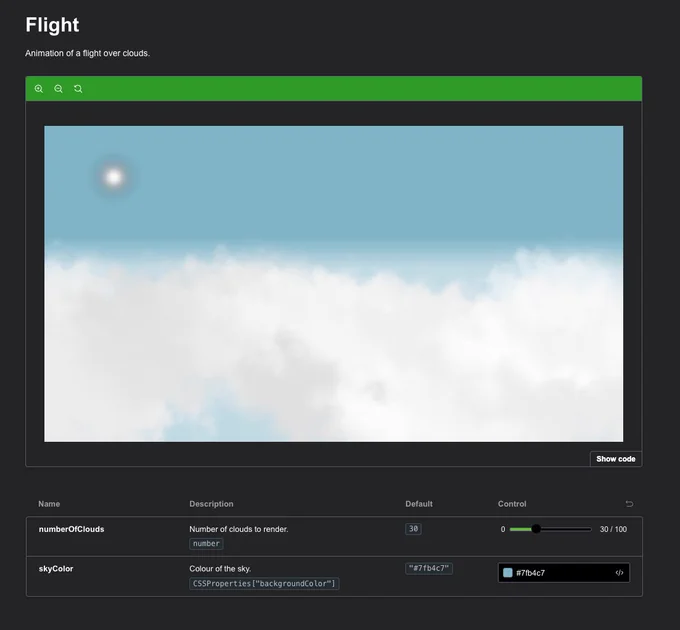The image size is (680, 630).
Task: Click the "skyColor" name cell
Action: tap(56, 568)
